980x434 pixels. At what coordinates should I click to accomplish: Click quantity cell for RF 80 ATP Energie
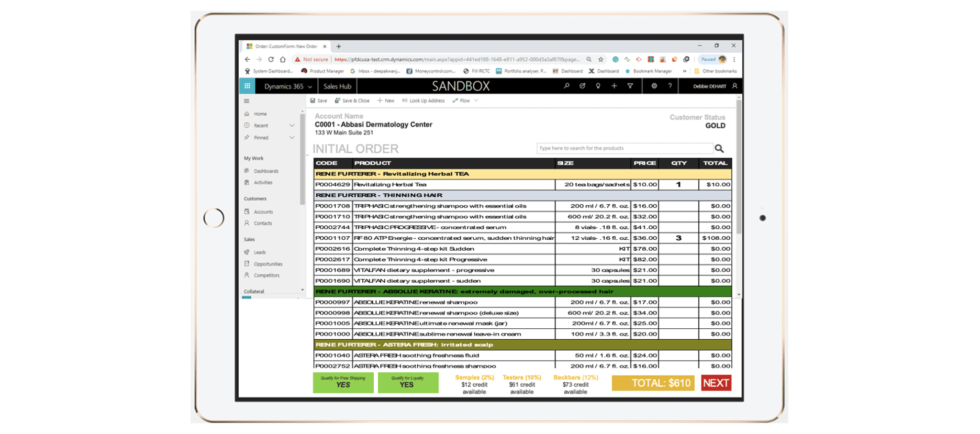click(x=678, y=238)
